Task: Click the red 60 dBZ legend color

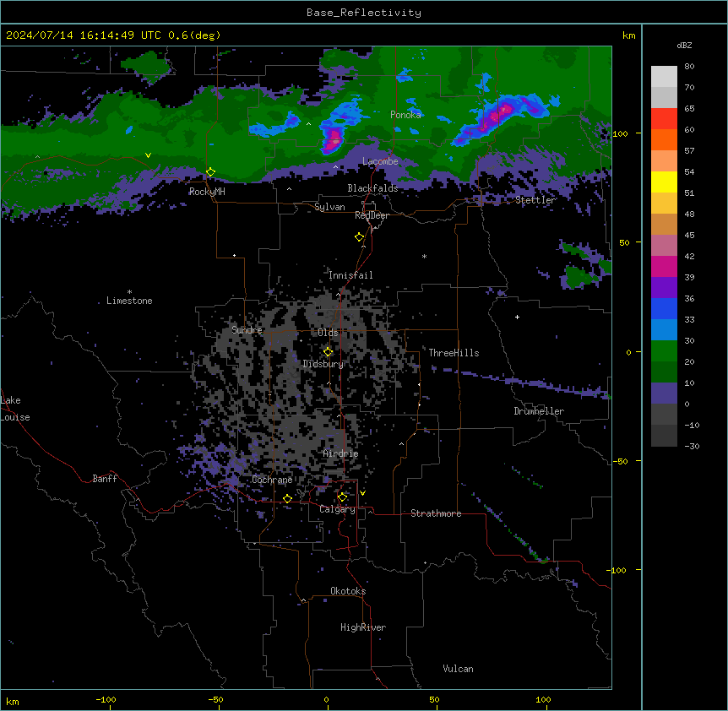Action: click(x=664, y=119)
